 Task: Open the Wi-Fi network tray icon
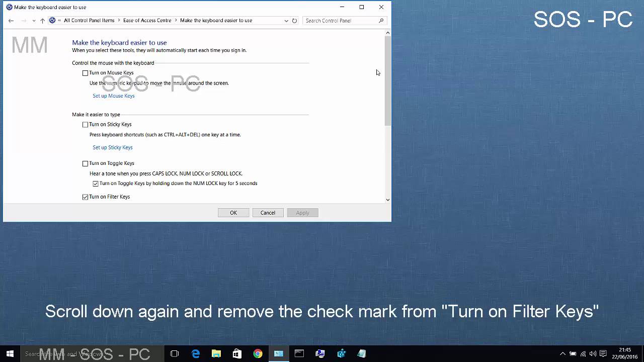tap(583, 354)
